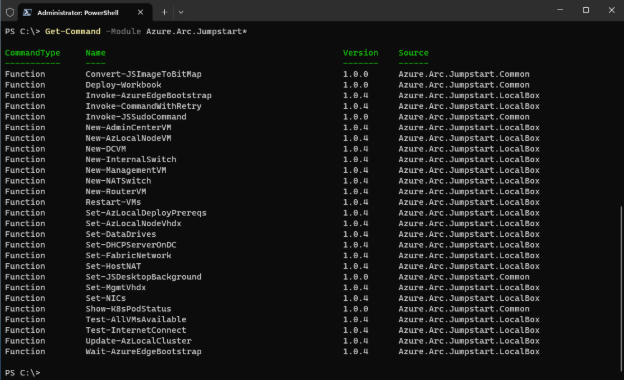Click Invoke-CommandWithRetry function name
624x380 pixels.
coord(143,106)
